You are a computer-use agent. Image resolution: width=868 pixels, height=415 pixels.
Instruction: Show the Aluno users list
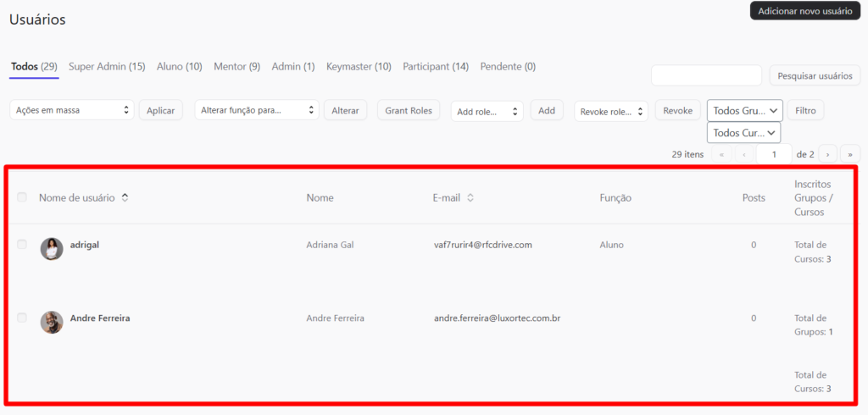(x=179, y=66)
